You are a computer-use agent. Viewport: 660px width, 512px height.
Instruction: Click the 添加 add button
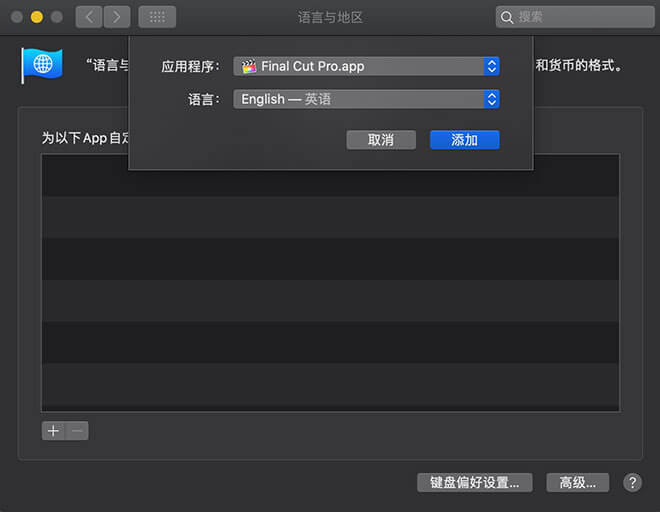point(465,140)
